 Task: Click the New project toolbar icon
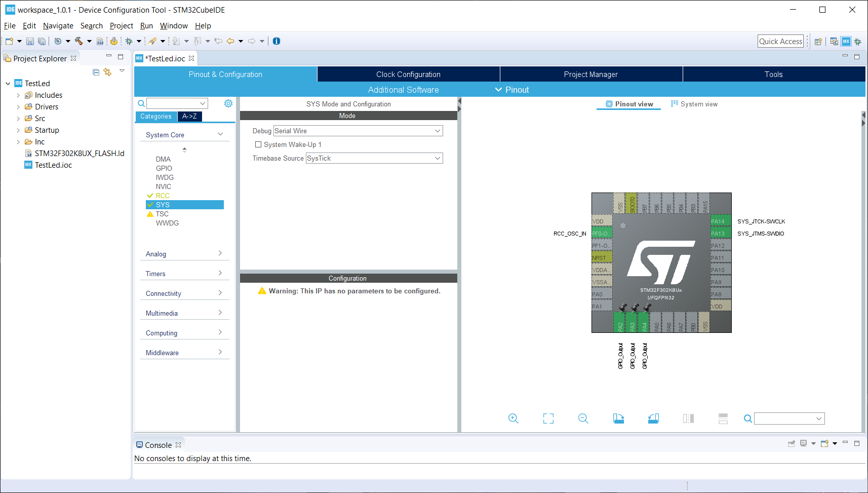pos(9,41)
